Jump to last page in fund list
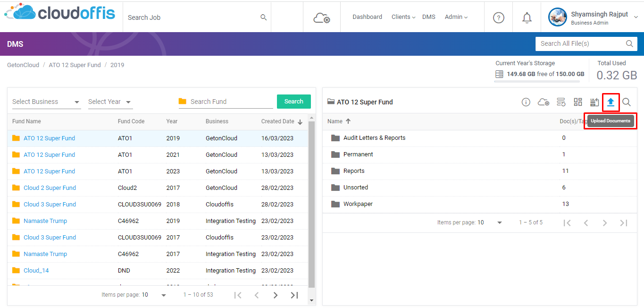Image resolution: width=644 pixels, height=308 pixels. click(294, 295)
